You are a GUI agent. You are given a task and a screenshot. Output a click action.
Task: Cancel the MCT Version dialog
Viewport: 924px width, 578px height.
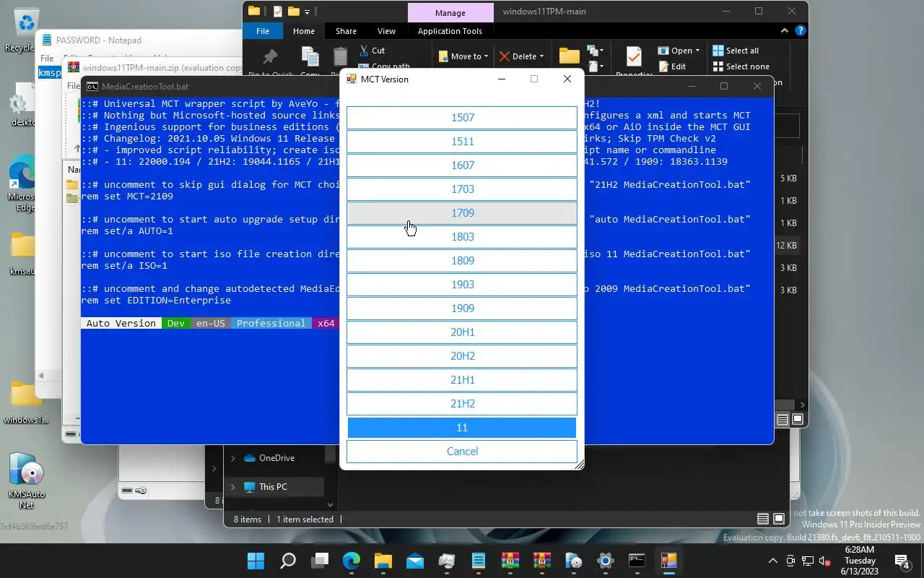point(462,452)
